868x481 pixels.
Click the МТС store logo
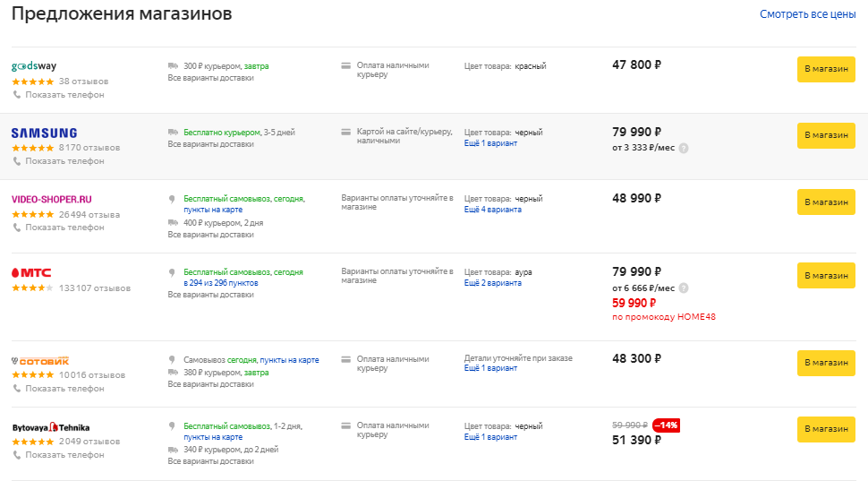coord(31,272)
